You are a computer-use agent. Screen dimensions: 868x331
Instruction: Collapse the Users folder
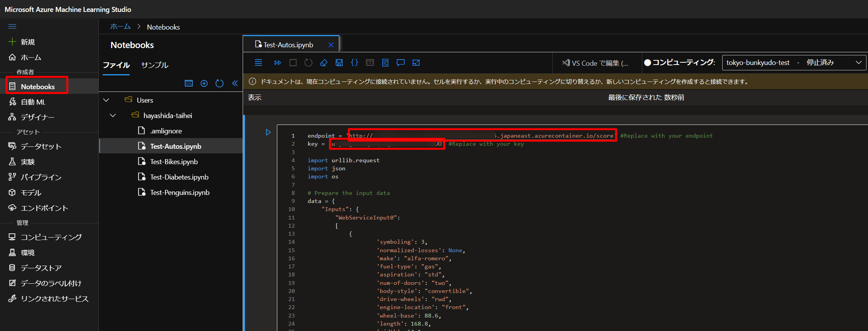(x=106, y=100)
